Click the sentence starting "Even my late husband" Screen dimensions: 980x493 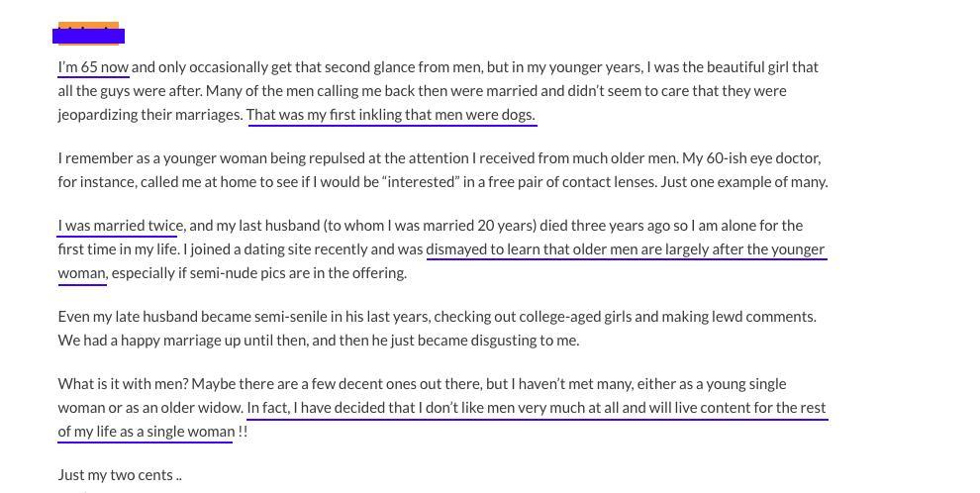139,317
